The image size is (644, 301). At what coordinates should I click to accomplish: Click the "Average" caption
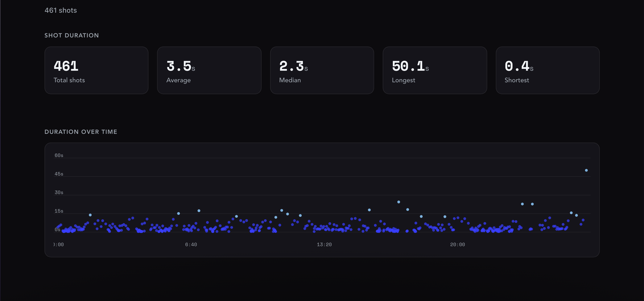(178, 80)
